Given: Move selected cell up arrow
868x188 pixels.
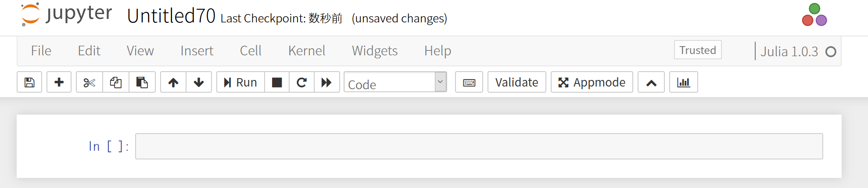Looking at the screenshot, I should (x=173, y=82).
